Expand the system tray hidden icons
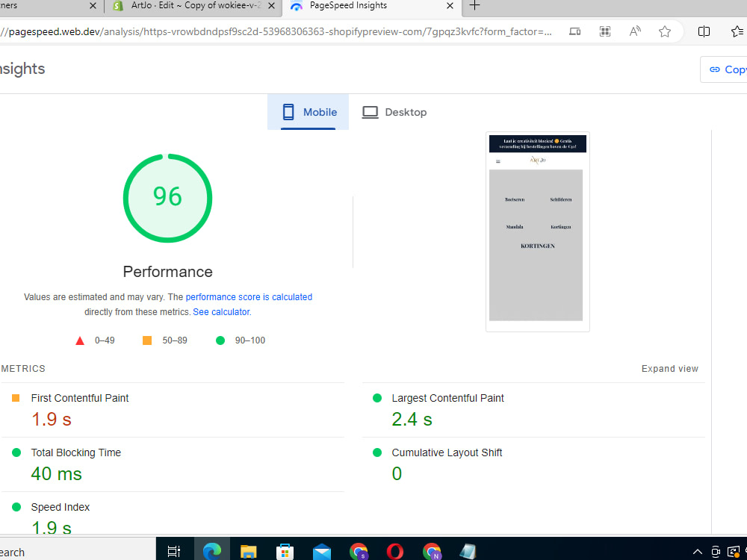 tap(698, 551)
